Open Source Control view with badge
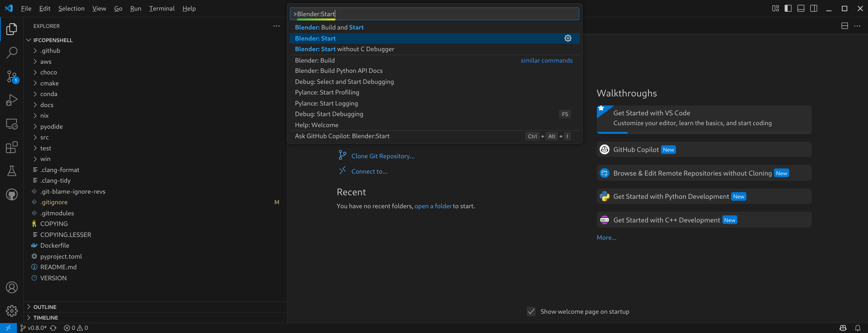The image size is (868, 333). pyautogui.click(x=12, y=77)
